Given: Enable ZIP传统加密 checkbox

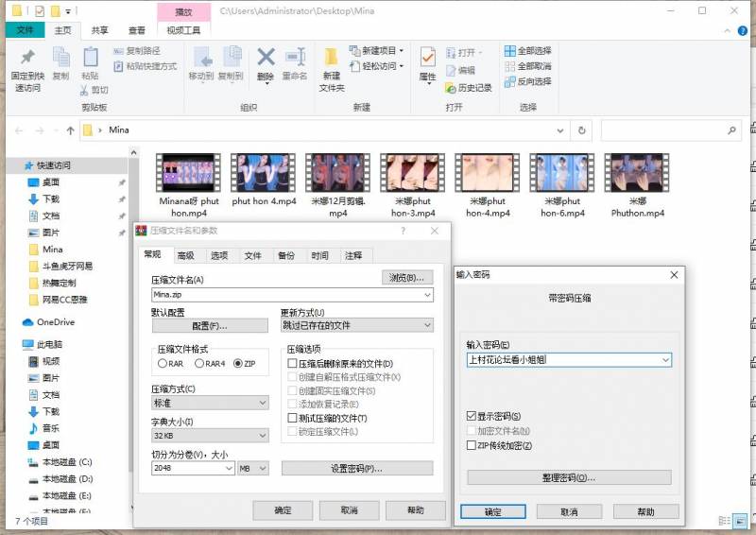Looking at the screenshot, I should tap(472, 445).
